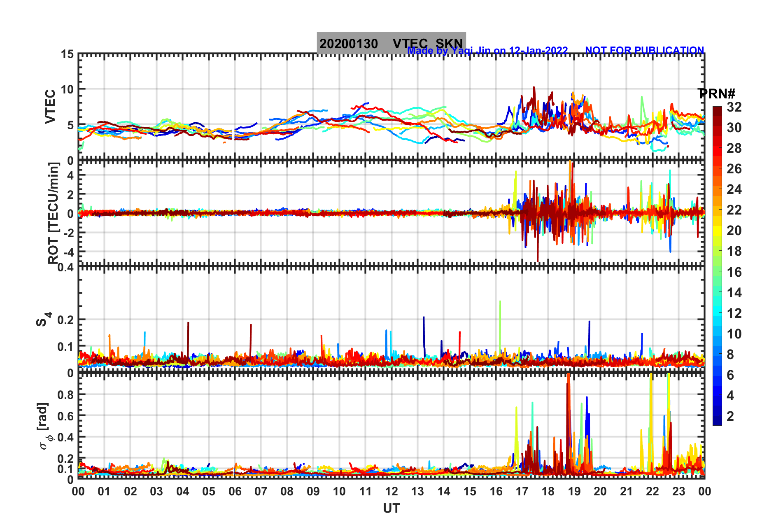Click the 'VTEC' y-axis label
This screenshot has height=532, width=783.
click(50, 106)
